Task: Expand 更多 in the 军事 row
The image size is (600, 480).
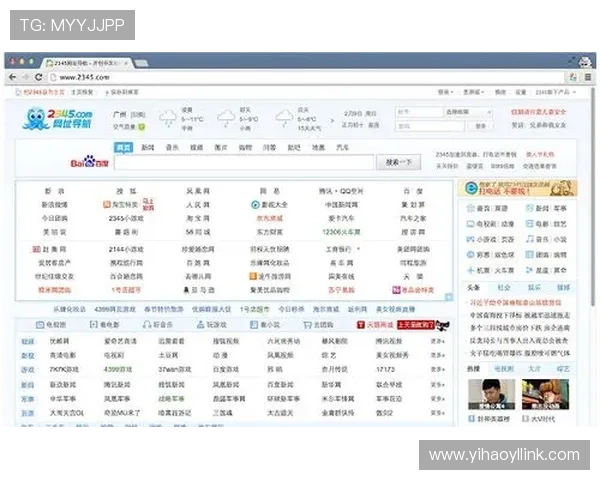Action: point(438,399)
